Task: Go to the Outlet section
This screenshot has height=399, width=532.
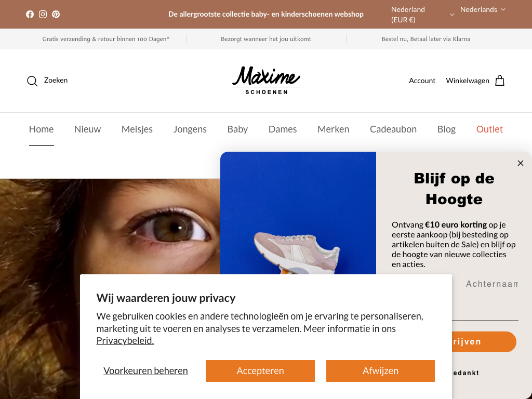Action: pos(489,129)
